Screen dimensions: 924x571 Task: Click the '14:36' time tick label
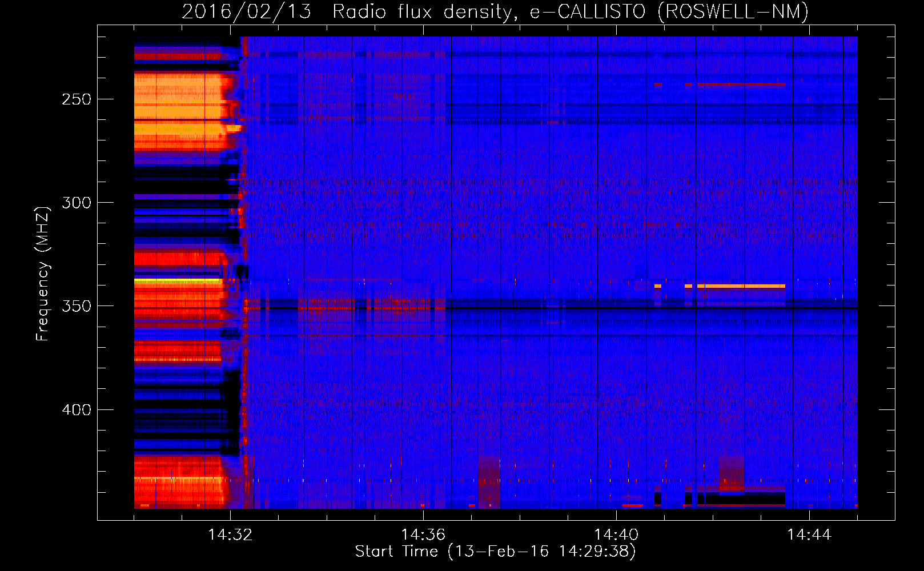coord(423,534)
